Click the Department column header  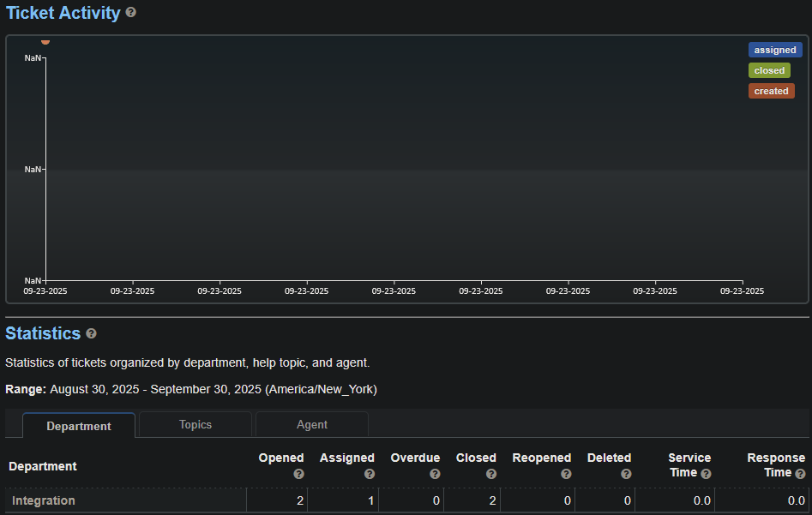(43, 466)
